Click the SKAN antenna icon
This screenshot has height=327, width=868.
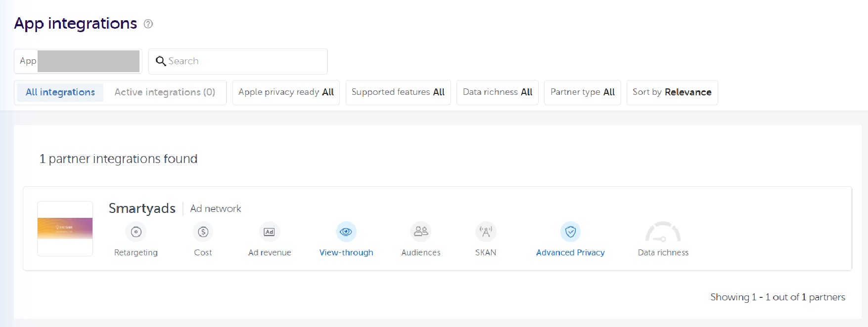click(x=486, y=232)
